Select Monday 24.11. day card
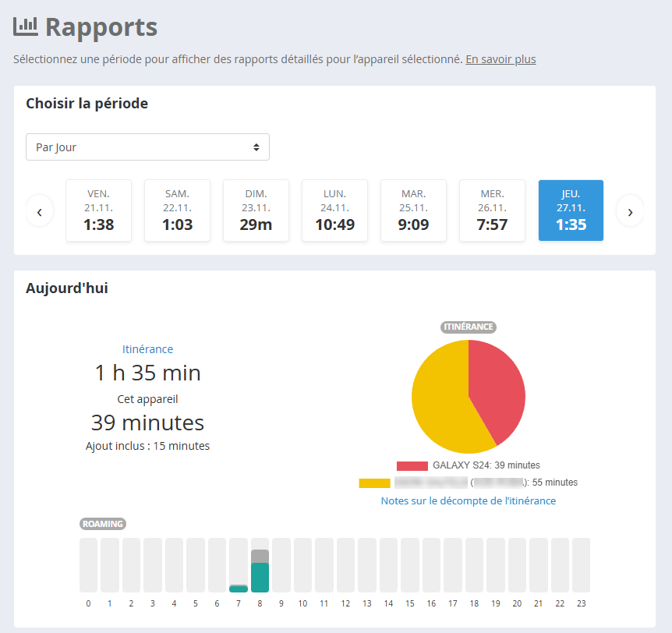 point(334,210)
